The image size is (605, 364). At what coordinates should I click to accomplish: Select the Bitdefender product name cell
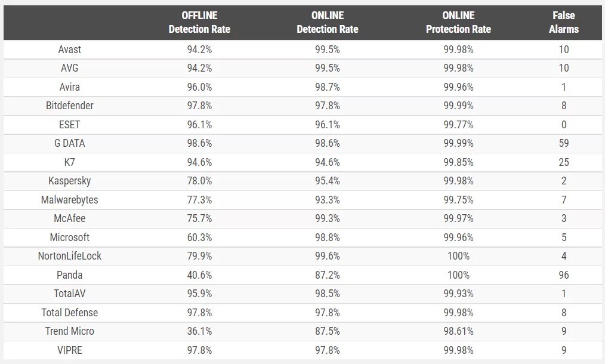69,106
